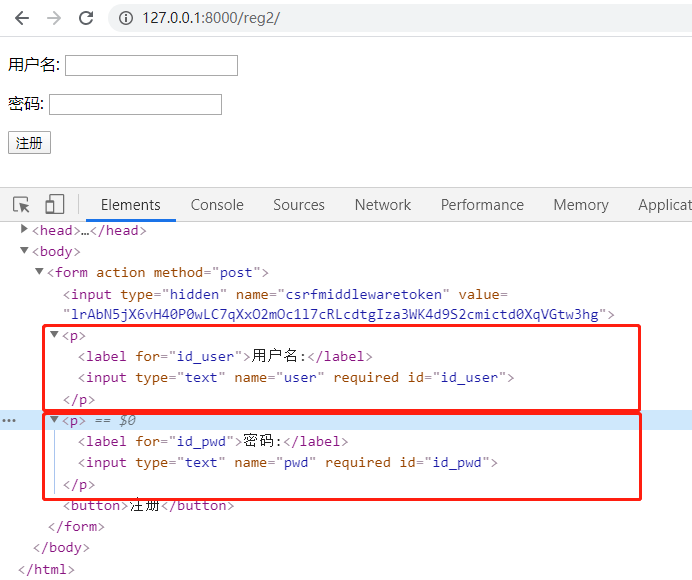Go forward using the browser forward arrow

54,18
